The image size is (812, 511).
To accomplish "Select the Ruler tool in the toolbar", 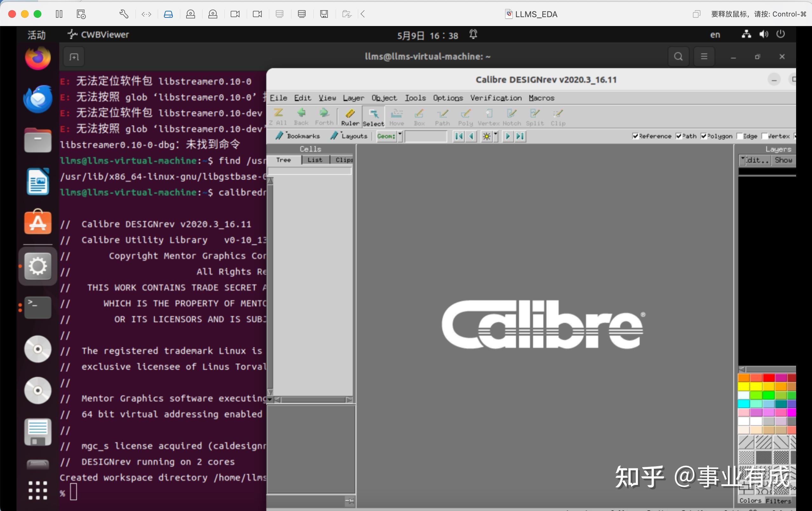I will pos(350,117).
